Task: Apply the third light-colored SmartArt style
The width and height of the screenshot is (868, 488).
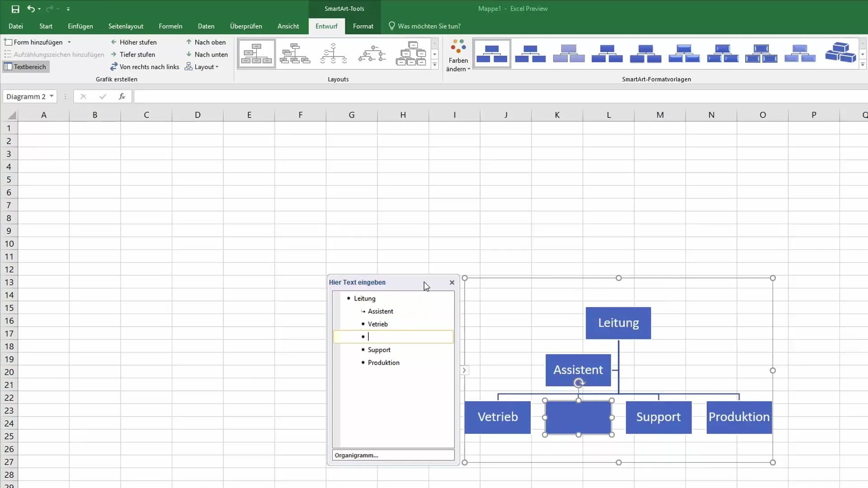Action: click(569, 53)
